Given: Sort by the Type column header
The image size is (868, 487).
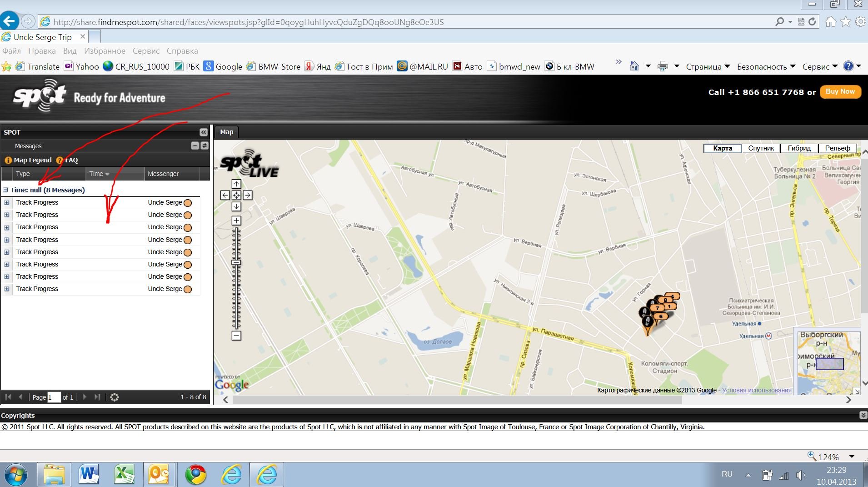Looking at the screenshot, I should [49, 174].
